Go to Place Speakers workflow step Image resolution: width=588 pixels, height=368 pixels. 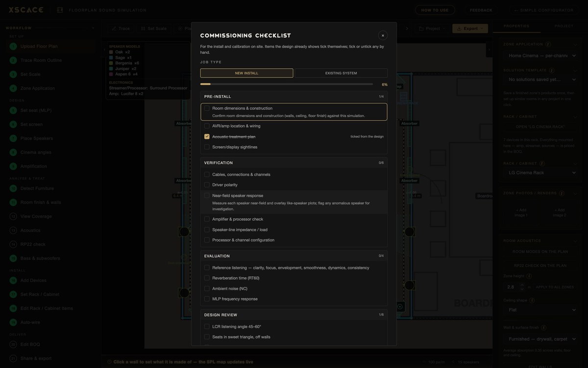coord(49,138)
